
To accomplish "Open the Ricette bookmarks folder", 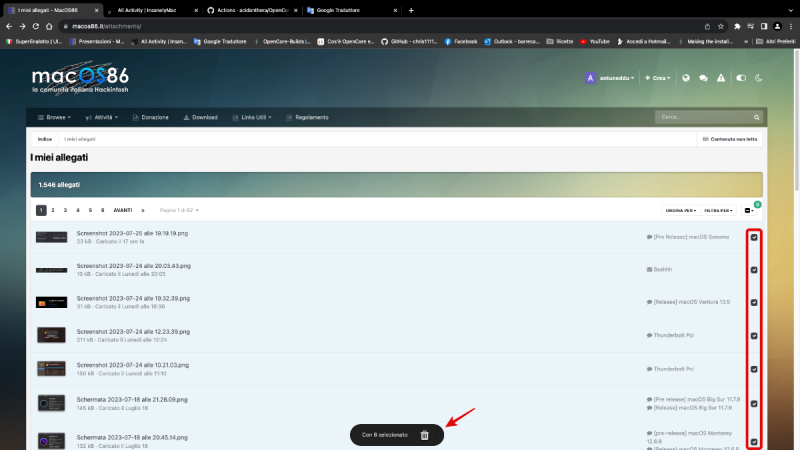I will point(560,41).
